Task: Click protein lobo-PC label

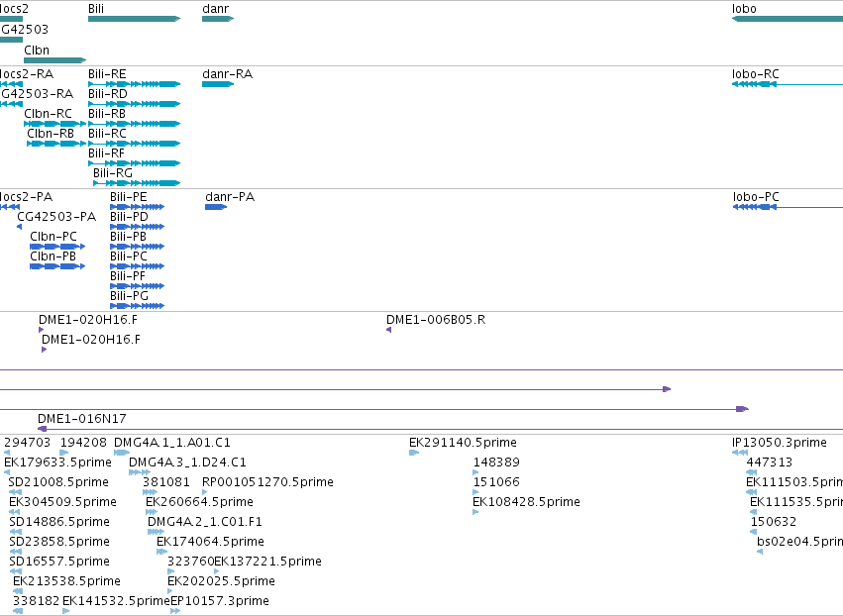Action: click(x=756, y=197)
